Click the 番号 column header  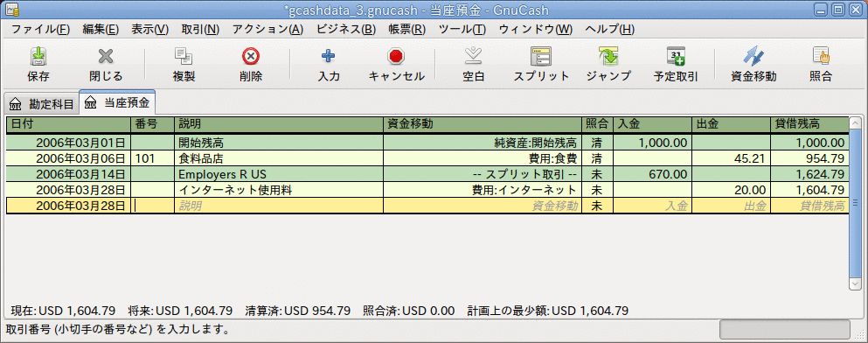[x=153, y=123]
